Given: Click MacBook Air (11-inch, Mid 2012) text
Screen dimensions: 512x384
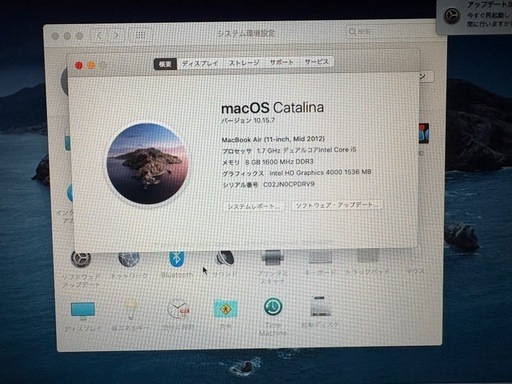Looking at the screenshot, I should [x=273, y=139].
